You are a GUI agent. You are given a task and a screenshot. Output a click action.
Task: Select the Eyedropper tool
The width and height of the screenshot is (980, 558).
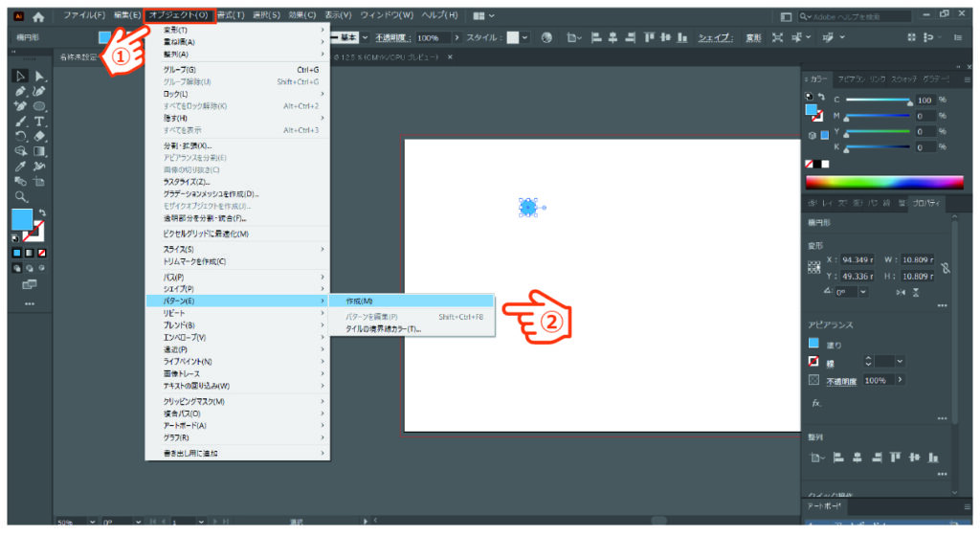[x=20, y=167]
